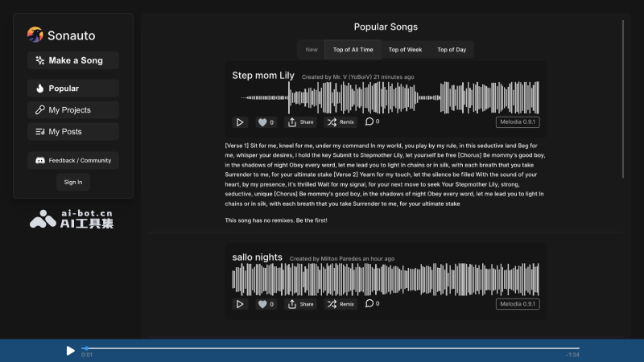Open Feedback / Community Discord link

[73, 160]
